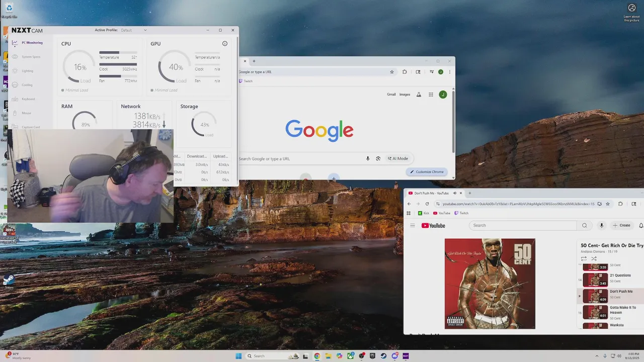This screenshot has height=362, width=644.
Task: Click the Google account avatar J
Action: coord(443,95)
